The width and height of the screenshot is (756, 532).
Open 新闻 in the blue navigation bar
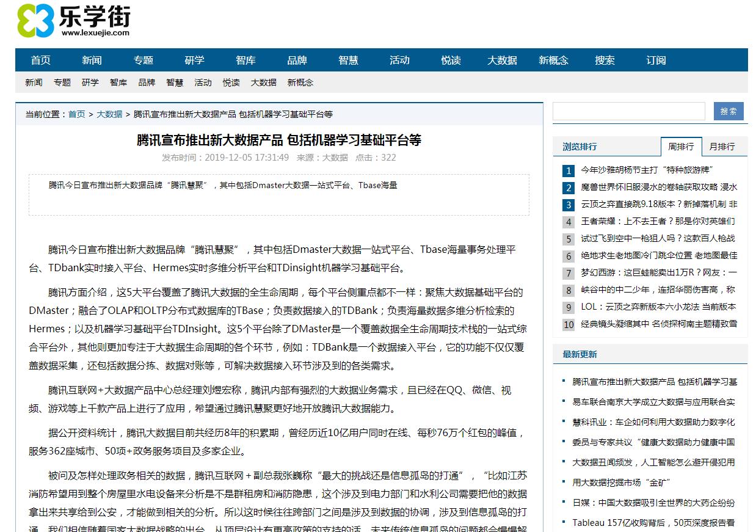tap(92, 60)
